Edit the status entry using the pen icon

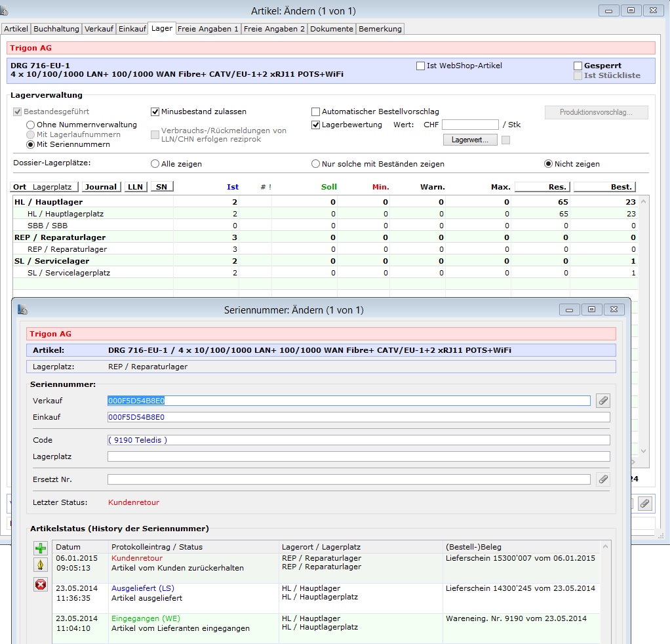pos(41,565)
